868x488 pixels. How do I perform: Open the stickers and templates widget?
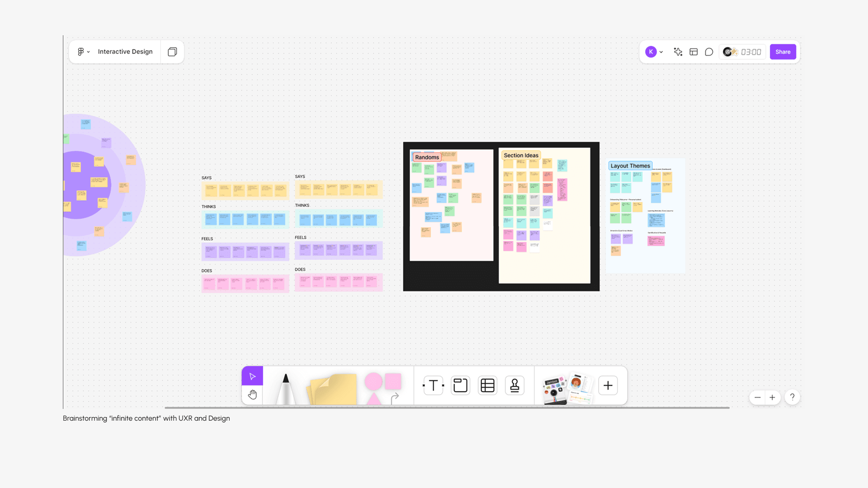pyautogui.click(x=567, y=388)
